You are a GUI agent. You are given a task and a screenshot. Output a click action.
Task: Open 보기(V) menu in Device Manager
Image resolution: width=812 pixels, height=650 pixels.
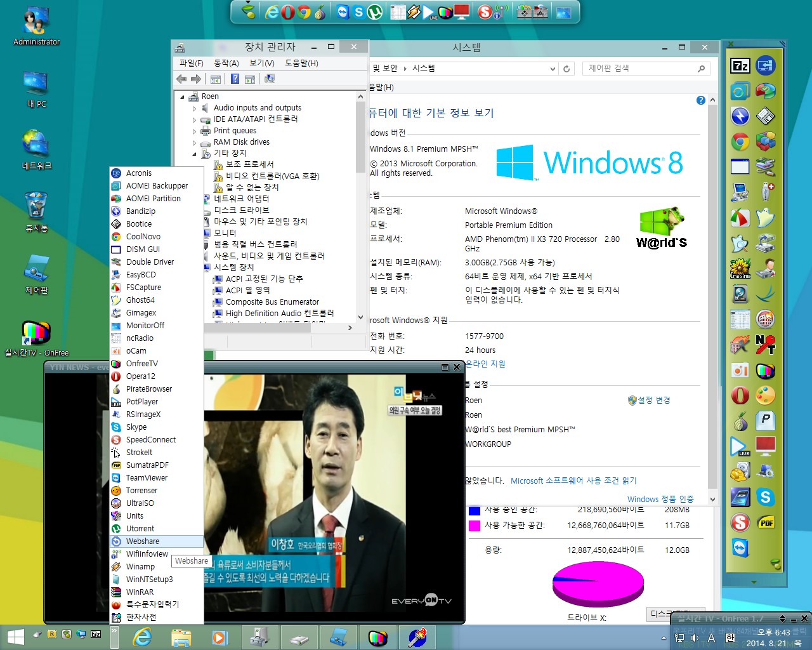pyautogui.click(x=261, y=63)
